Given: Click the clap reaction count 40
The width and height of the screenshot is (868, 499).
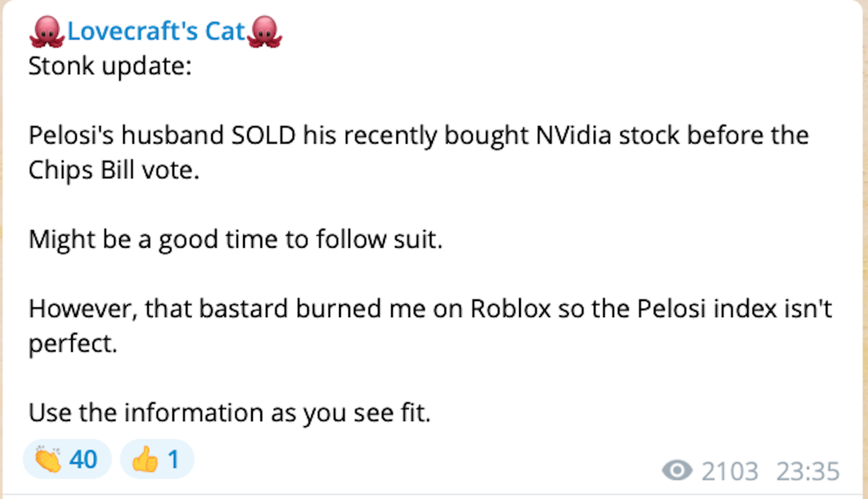Looking at the screenshot, I should [83, 460].
